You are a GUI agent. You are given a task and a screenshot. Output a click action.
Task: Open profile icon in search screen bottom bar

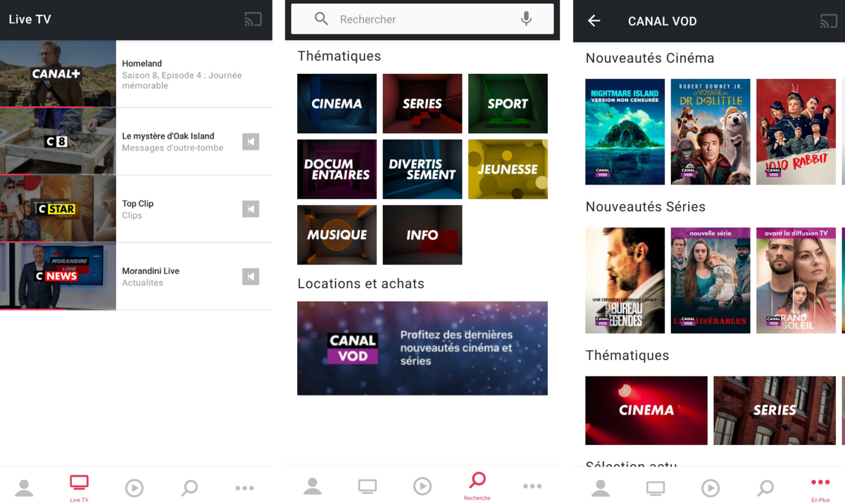(313, 486)
